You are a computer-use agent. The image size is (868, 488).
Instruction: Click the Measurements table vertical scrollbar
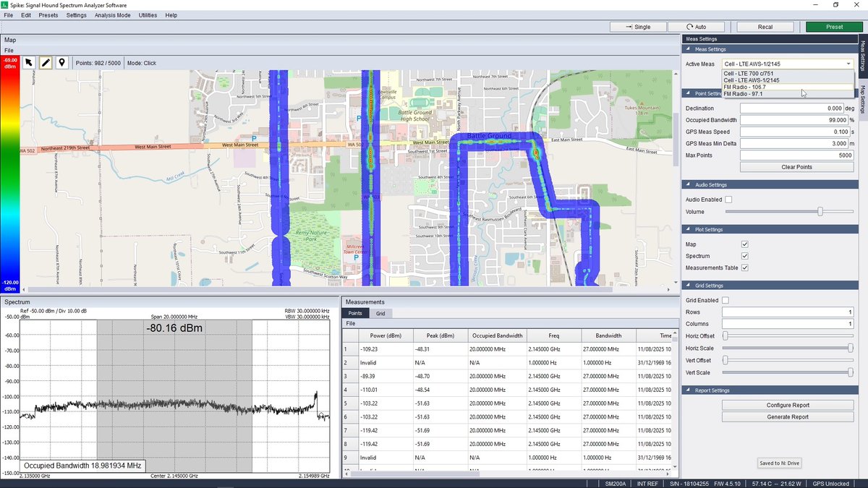(x=676, y=401)
